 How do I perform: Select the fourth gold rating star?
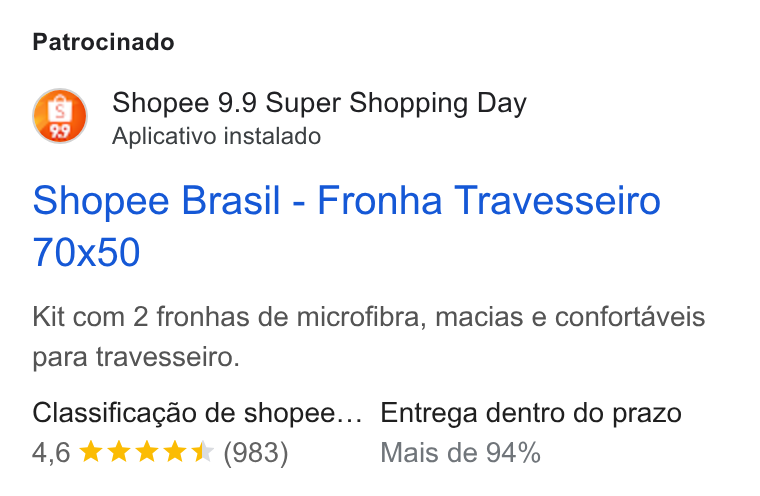click(x=174, y=451)
